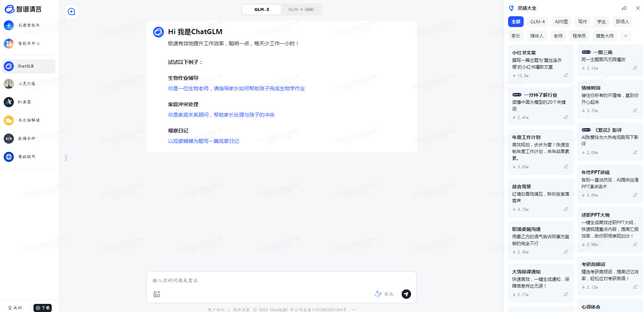This screenshot has width=644, height=312.
Task: Select the 媒体人 category filter
Action: [x=537, y=36]
